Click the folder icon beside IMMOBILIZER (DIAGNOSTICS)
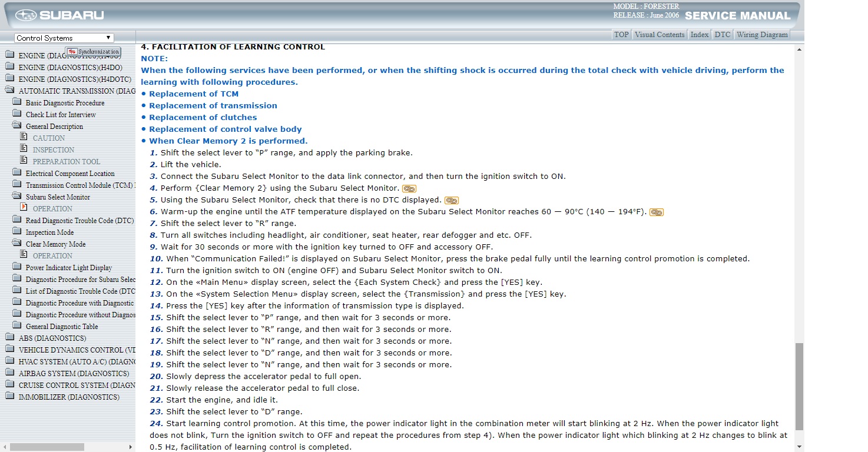The height and width of the screenshot is (452, 868). [9, 397]
